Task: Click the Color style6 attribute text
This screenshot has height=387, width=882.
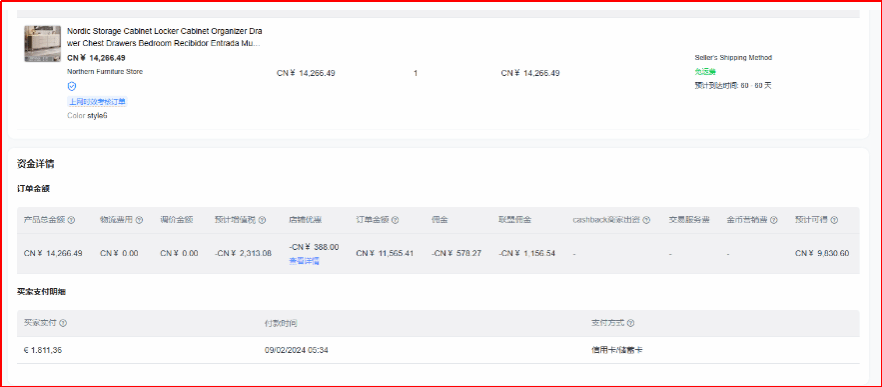Action: click(x=87, y=116)
